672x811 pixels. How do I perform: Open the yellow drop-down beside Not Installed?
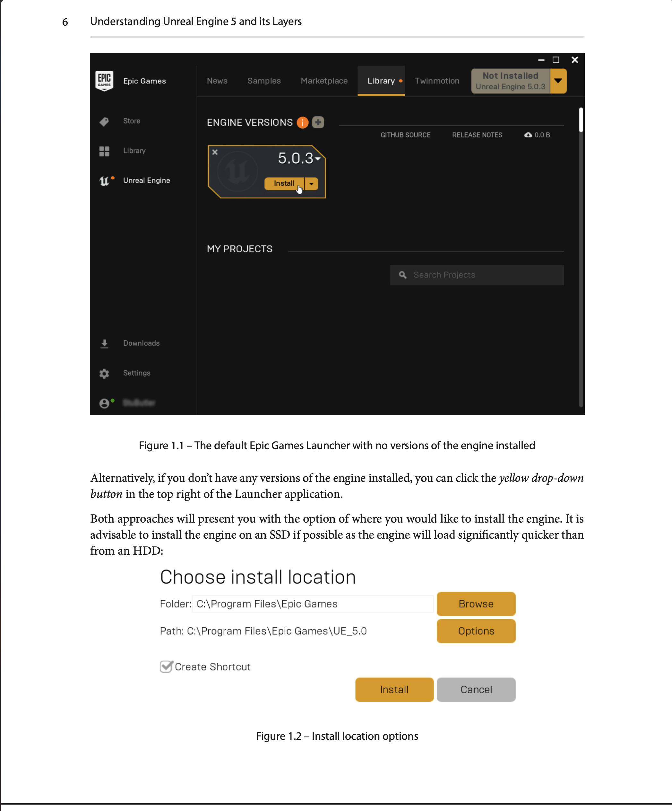pyautogui.click(x=558, y=81)
